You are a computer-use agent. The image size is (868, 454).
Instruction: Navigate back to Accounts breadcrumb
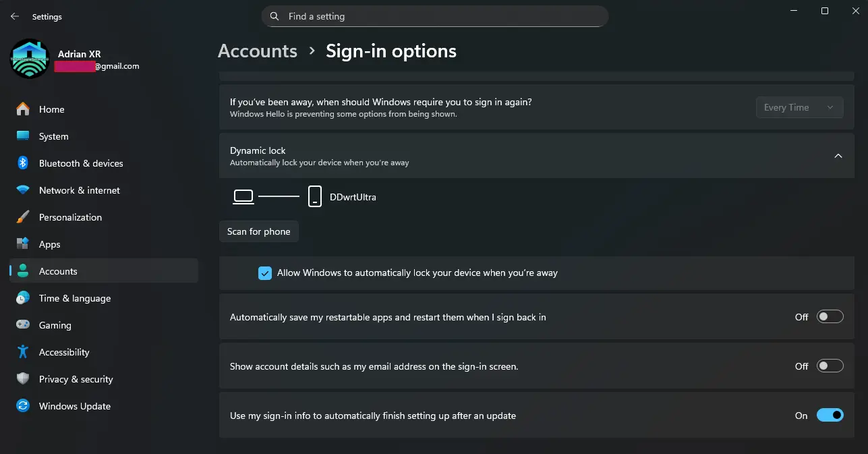click(x=258, y=51)
